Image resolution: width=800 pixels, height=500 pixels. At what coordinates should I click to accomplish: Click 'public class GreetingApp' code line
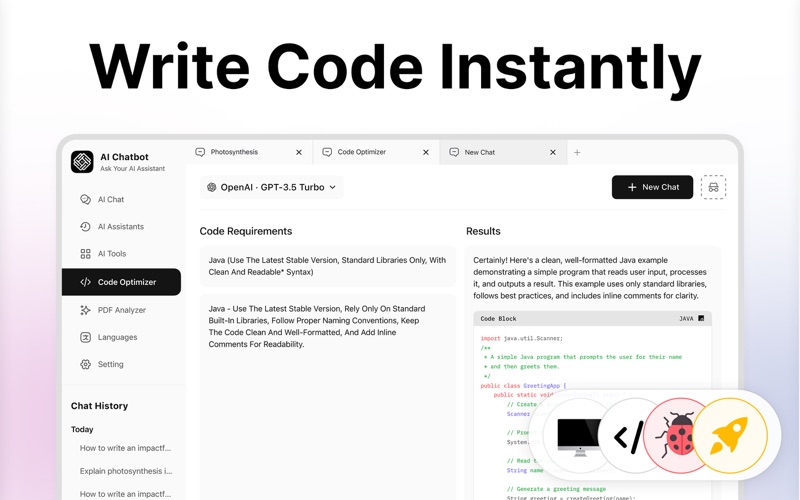(523, 386)
